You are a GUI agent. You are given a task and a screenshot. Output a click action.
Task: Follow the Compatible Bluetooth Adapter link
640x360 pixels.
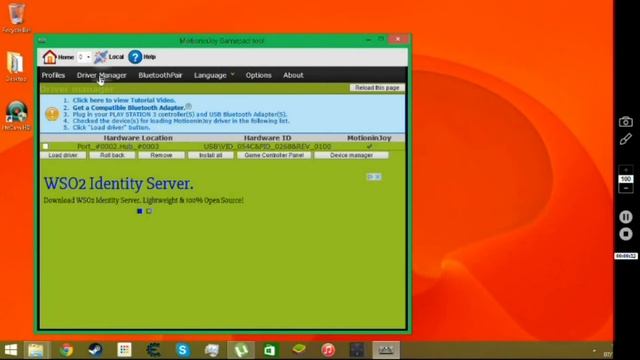click(129, 107)
